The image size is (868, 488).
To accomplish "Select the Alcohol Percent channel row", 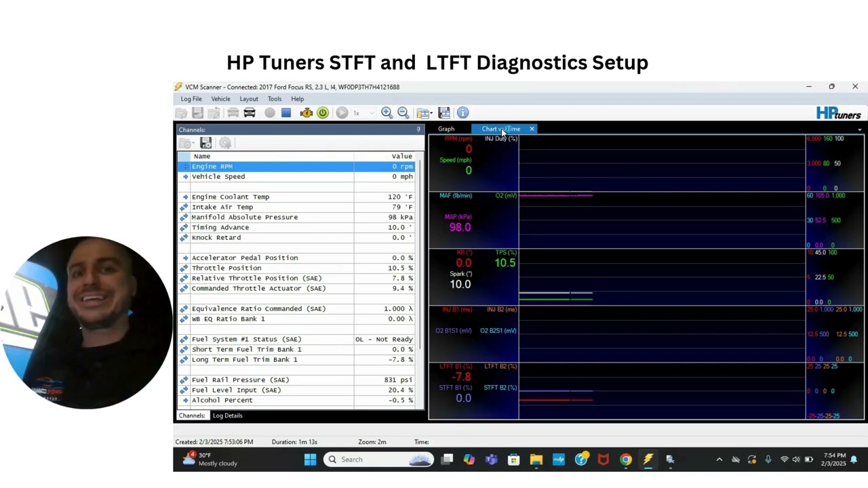I will point(297,400).
